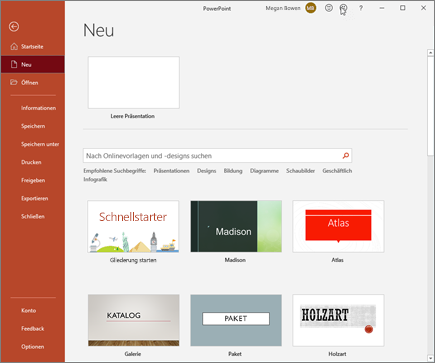
Task: Click the scrollbar up arrow
Action: (430, 53)
